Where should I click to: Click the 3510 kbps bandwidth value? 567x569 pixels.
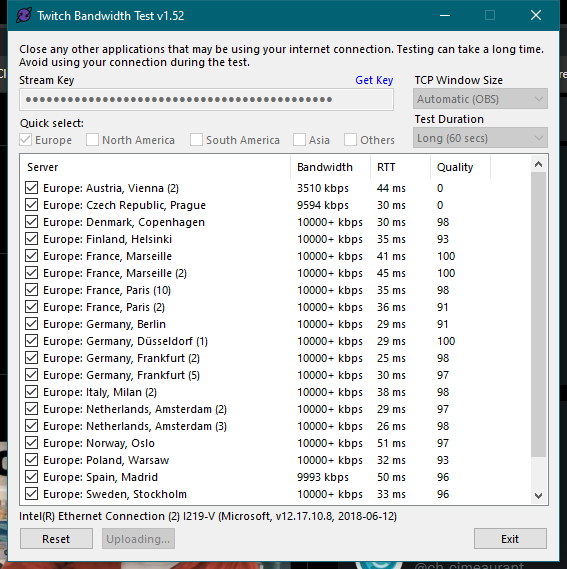click(x=323, y=188)
